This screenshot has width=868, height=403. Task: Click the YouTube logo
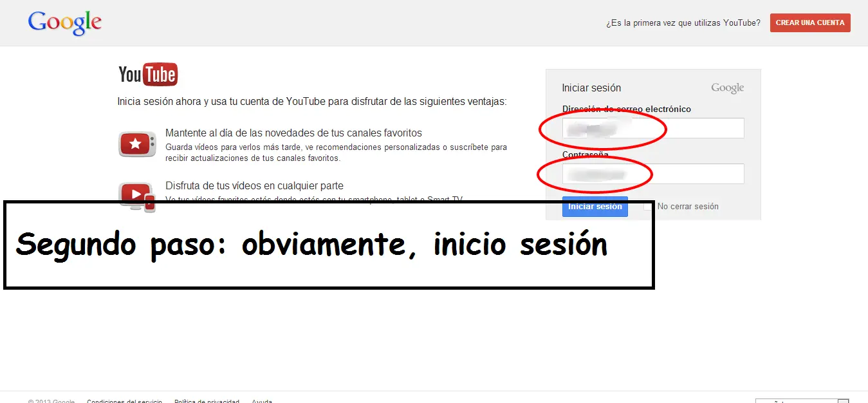pos(148,75)
